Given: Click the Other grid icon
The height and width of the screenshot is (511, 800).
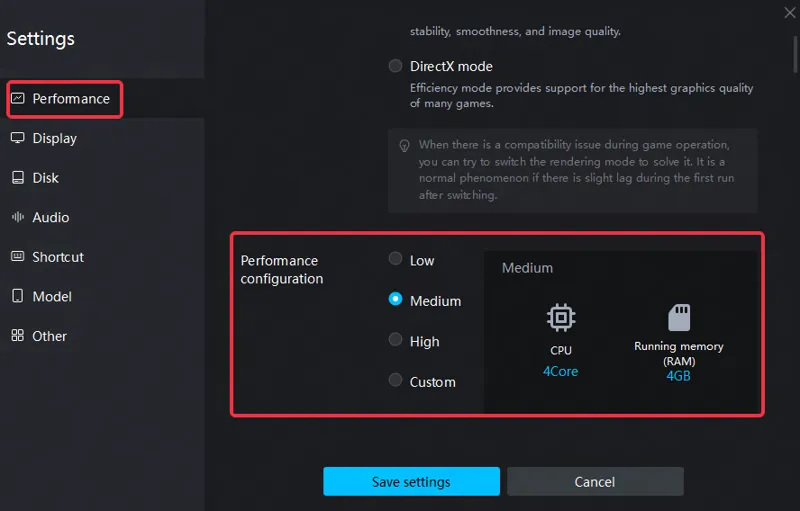Looking at the screenshot, I should click(x=18, y=336).
